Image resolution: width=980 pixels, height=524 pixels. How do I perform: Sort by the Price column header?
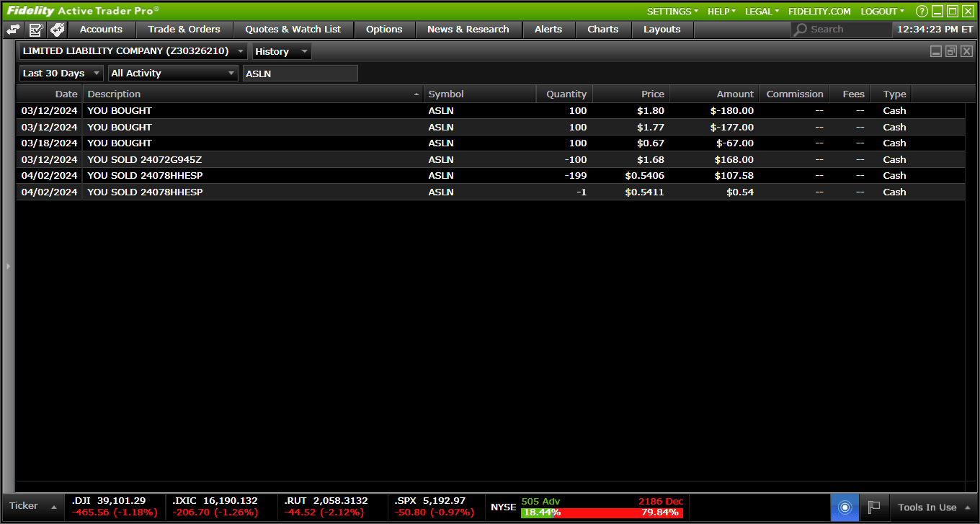(631, 94)
